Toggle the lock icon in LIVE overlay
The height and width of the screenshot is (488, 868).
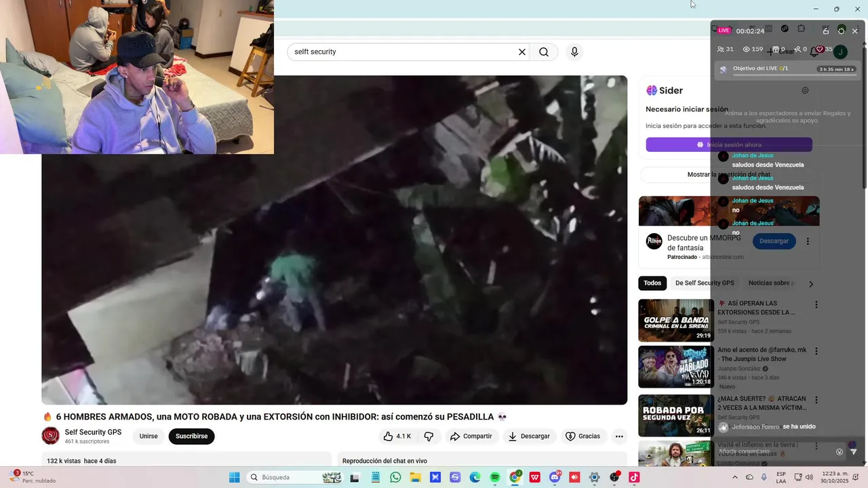pyautogui.click(x=826, y=30)
